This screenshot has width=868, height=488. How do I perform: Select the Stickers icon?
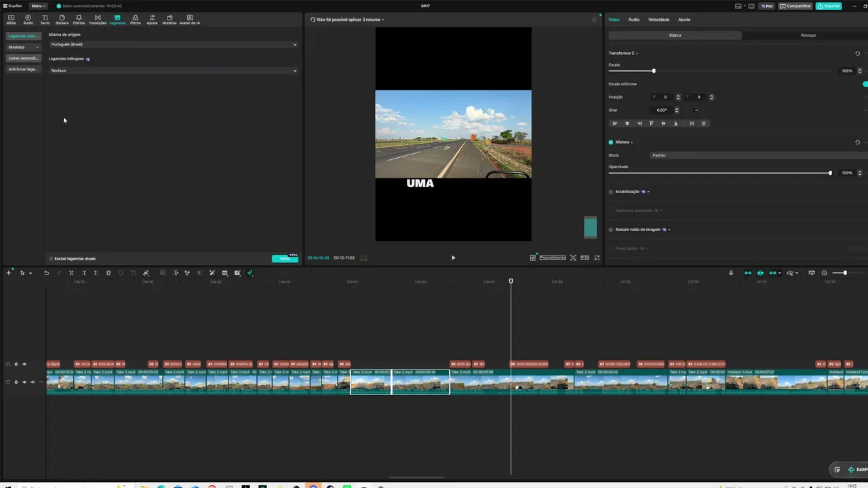[x=62, y=20]
